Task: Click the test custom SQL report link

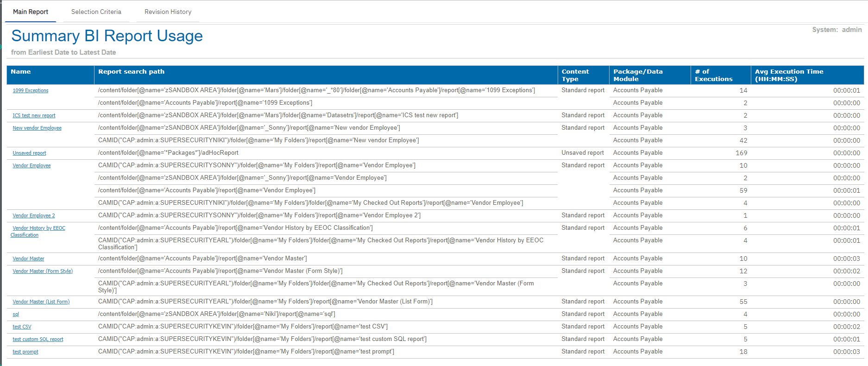Action: click(x=38, y=340)
